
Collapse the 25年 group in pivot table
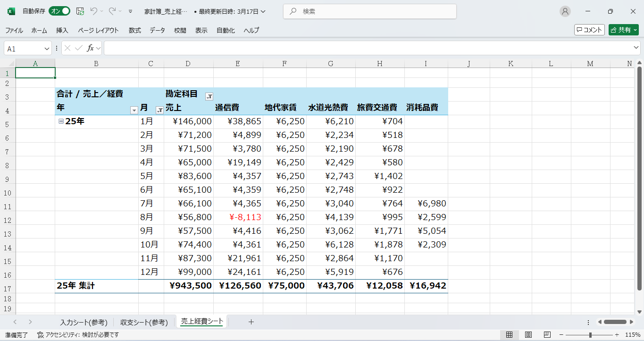click(61, 121)
